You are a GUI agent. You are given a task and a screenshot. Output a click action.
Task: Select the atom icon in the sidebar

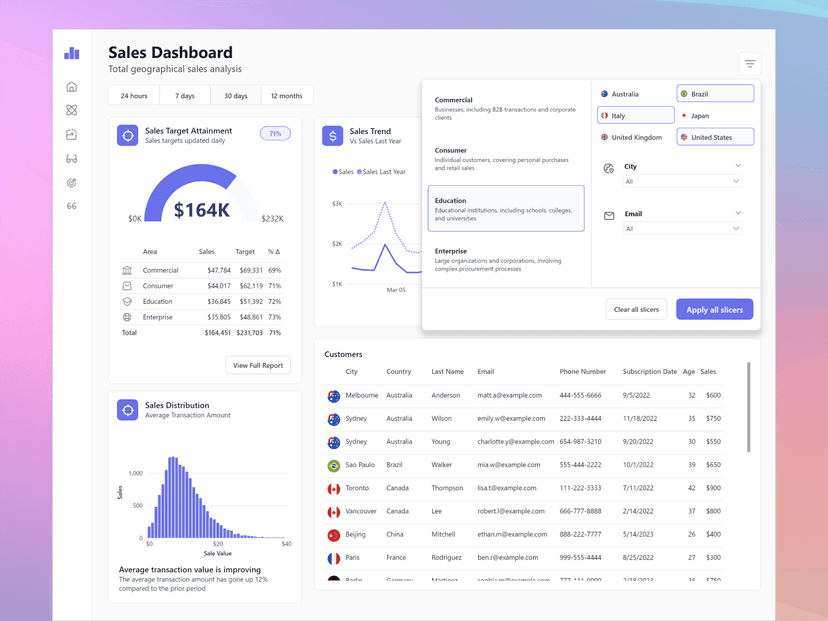(70, 111)
